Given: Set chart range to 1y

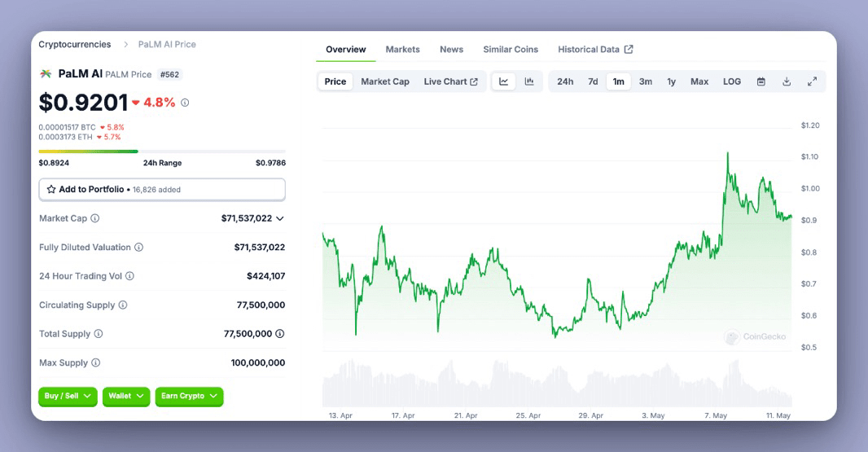Looking at the screenshot, I should (x=672, y=81).
